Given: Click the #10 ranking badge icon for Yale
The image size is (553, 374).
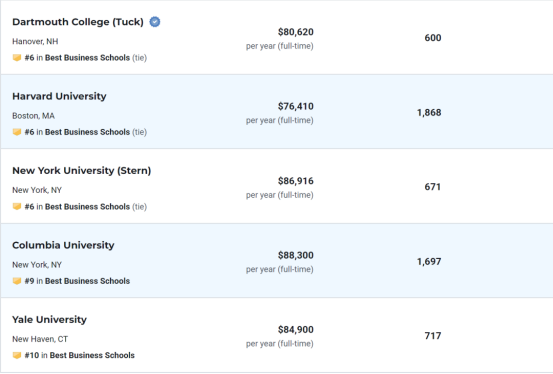Looking at the screenshot, I should (x=17, y=355).
